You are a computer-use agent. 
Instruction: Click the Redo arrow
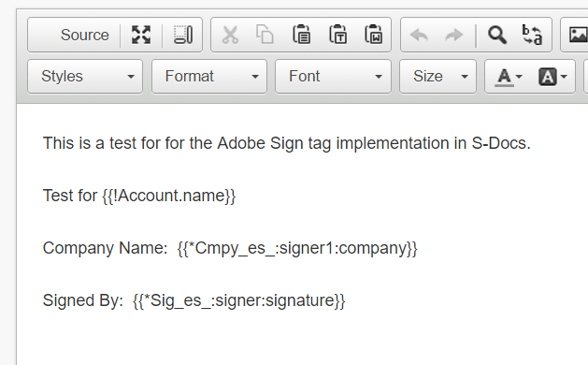[453, 35]
